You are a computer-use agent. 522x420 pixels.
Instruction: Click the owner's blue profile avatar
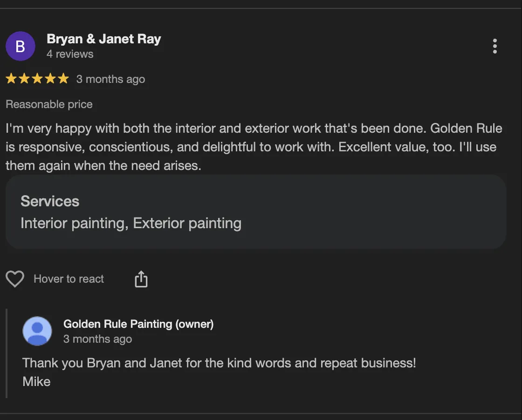37,331
